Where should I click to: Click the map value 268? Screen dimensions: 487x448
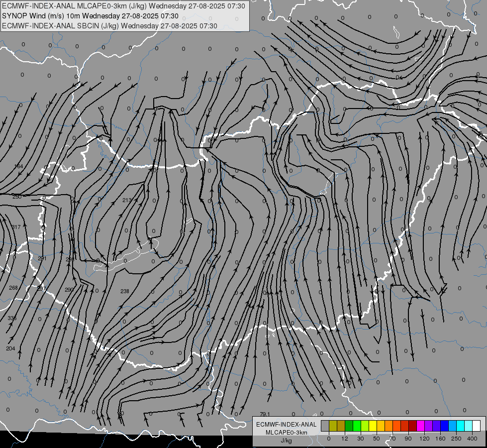[13, 288]
